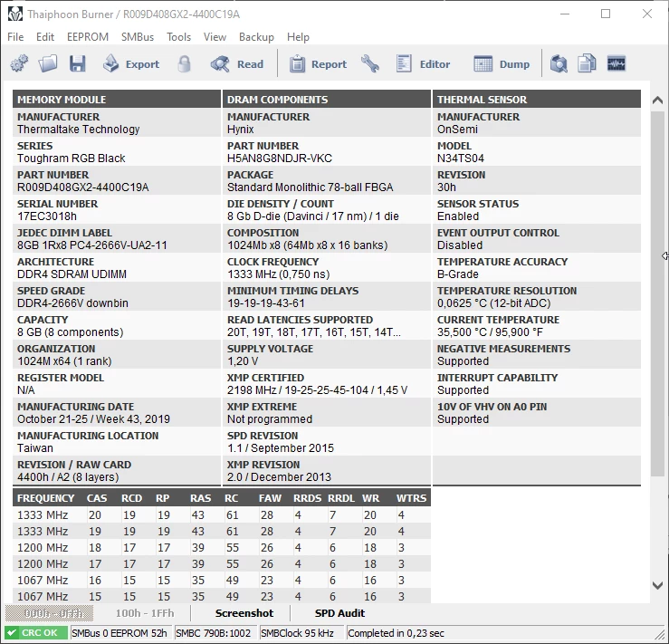Click the Hynix DRAM manufacturer value

[241, 130]
